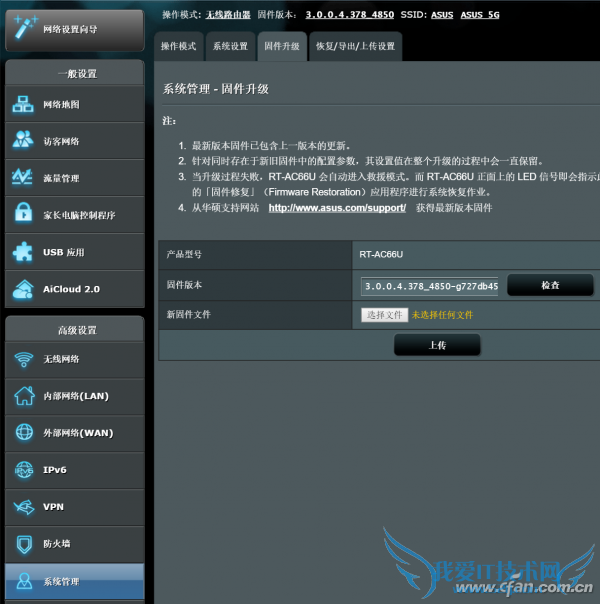
Task: Open the VPN sidebar entry
Action: click(x=75, y=507)
